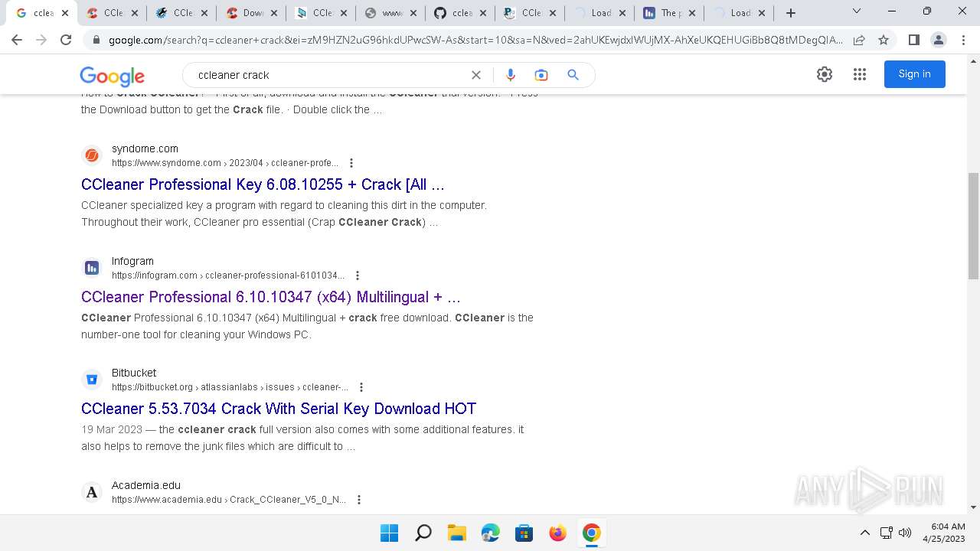This screenshot has width=980, height=551.
Task: Click the Chrome taskbar icon
Action: 591,533
